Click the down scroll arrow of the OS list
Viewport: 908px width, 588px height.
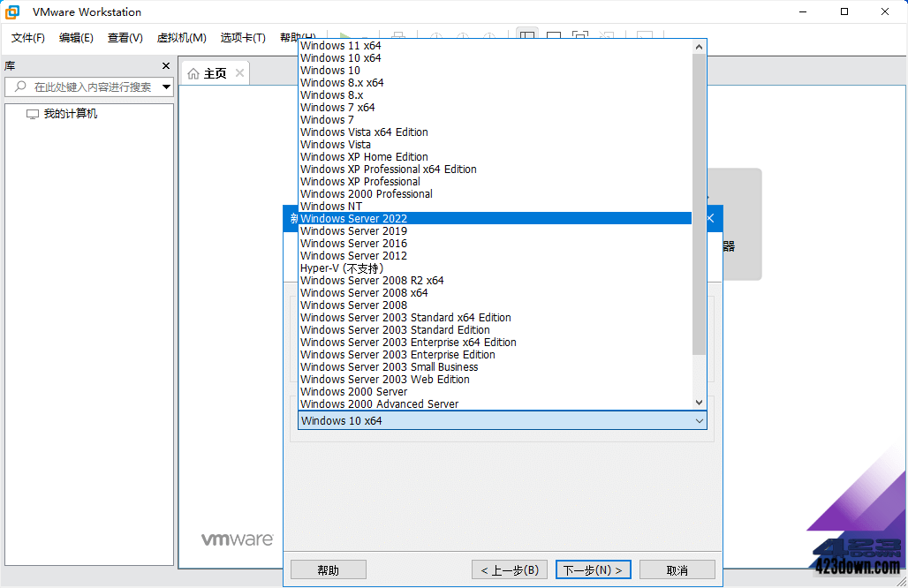click(x=699, y=402)
